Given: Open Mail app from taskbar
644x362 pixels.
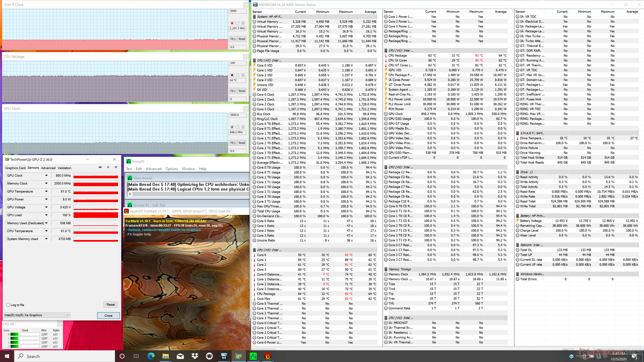Looking at the screenshot, I should coord(180,356).
